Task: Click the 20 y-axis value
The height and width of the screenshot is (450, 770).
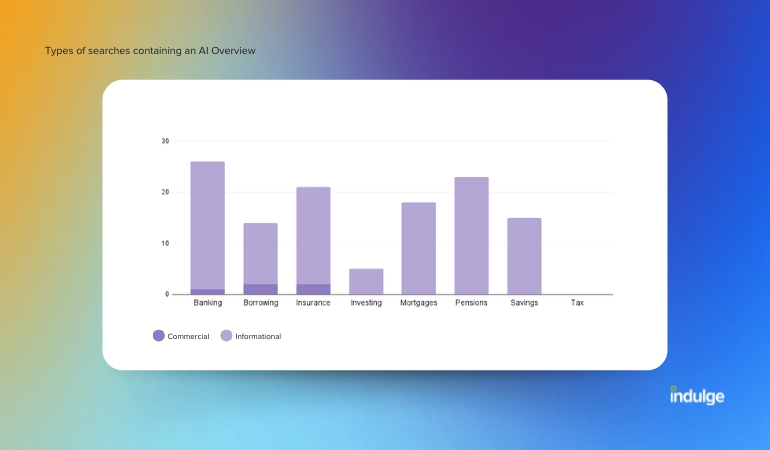Action: coord(165,192)
